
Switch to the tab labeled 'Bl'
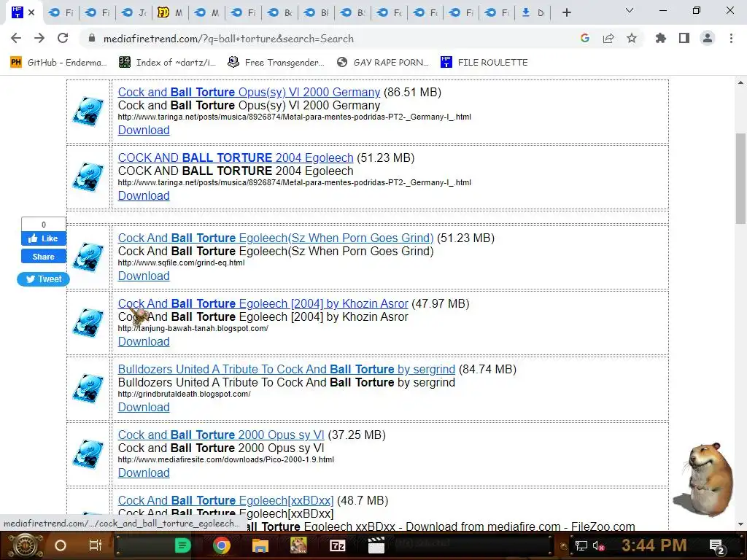(317, 13)
